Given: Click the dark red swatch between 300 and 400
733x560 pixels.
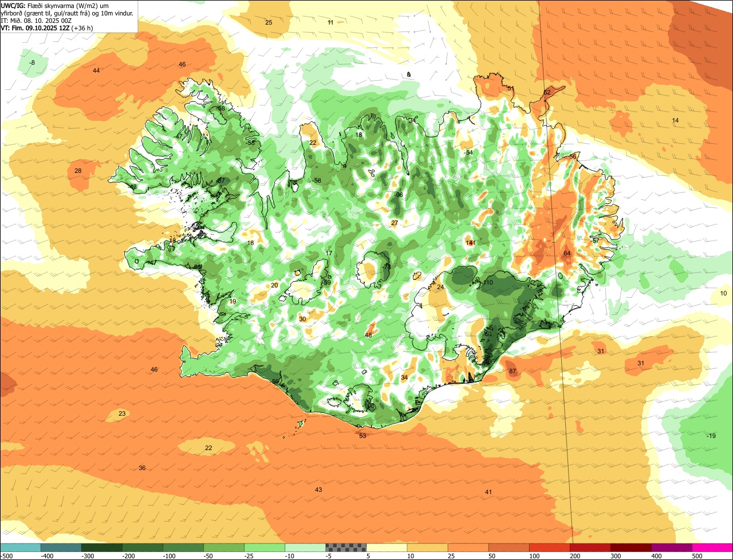Looking at the screenshot, I should point(630,547).
